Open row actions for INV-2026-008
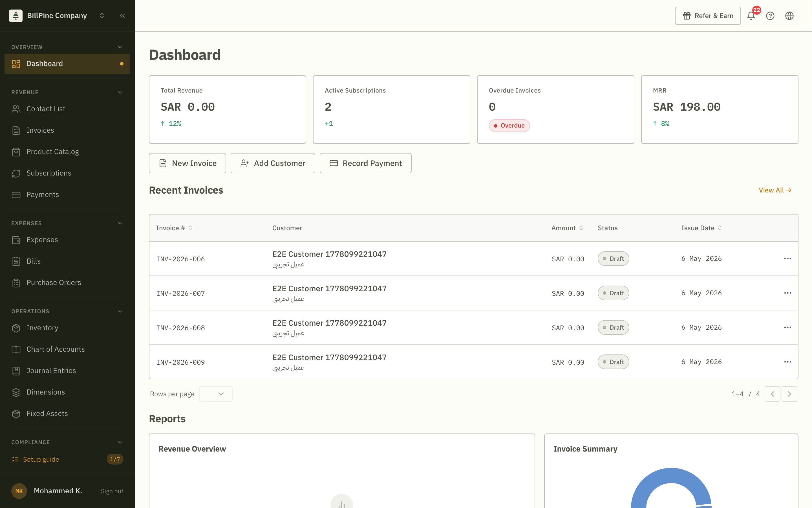 (x=787, y=327)
